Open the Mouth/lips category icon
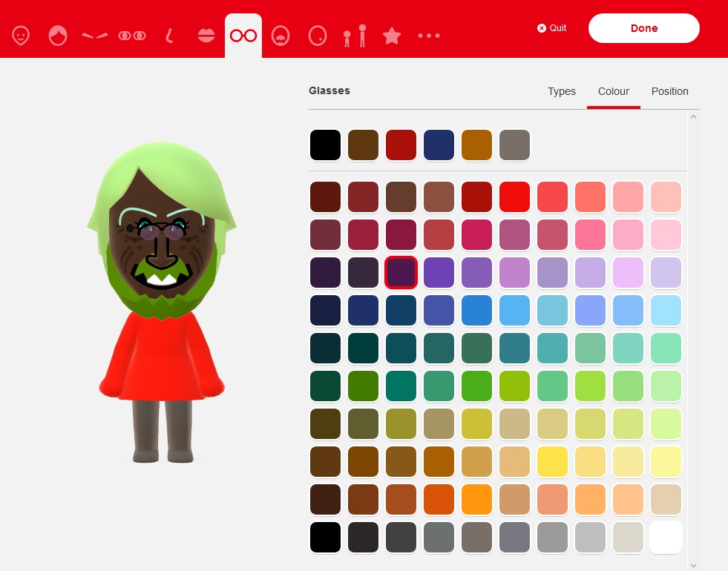 click(206, 36)
